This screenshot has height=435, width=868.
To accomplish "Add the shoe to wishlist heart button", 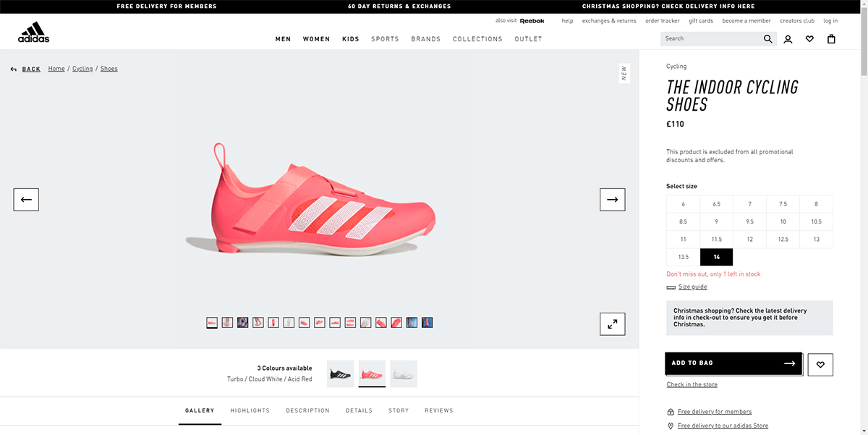I will (x=820, y=365).
